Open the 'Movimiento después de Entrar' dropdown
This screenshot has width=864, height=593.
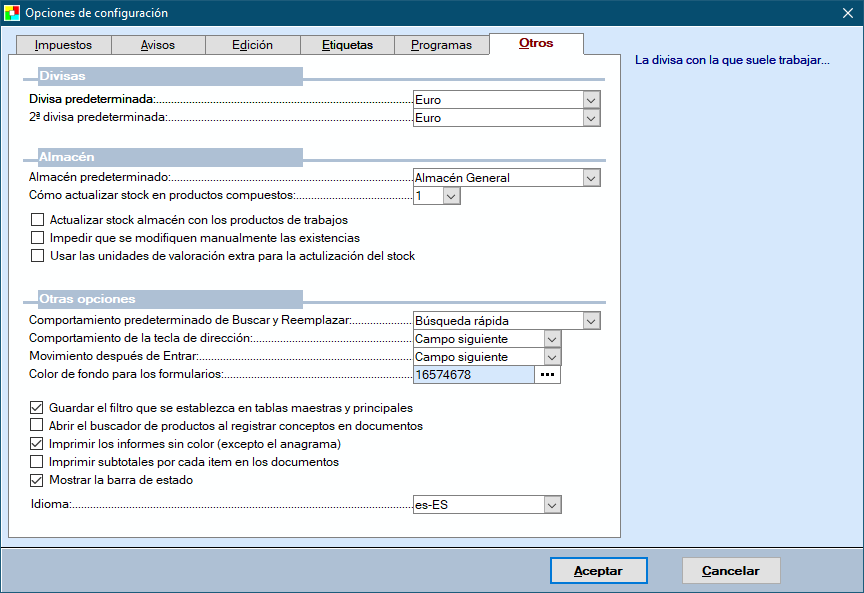tap(551, 357)
